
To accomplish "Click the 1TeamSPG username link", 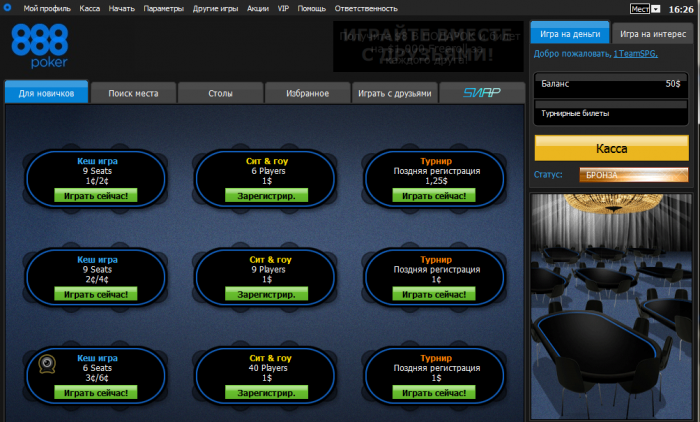I will pyautogui.click(x=635, y=54).
